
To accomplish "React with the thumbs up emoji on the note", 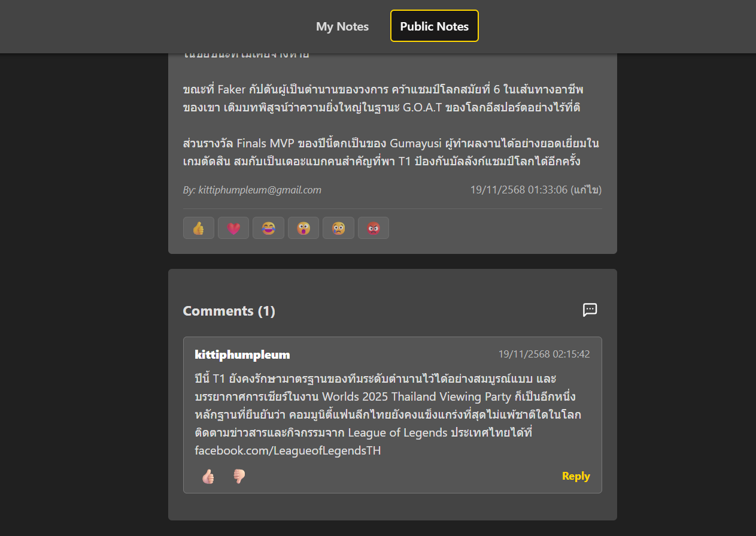I will pyautogui.click(x=199, y=228).
